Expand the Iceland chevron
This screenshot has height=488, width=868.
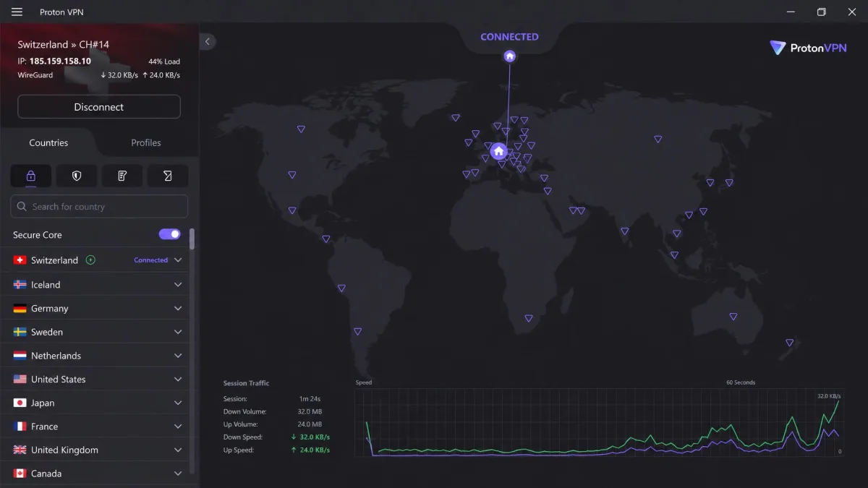point(178,285)
